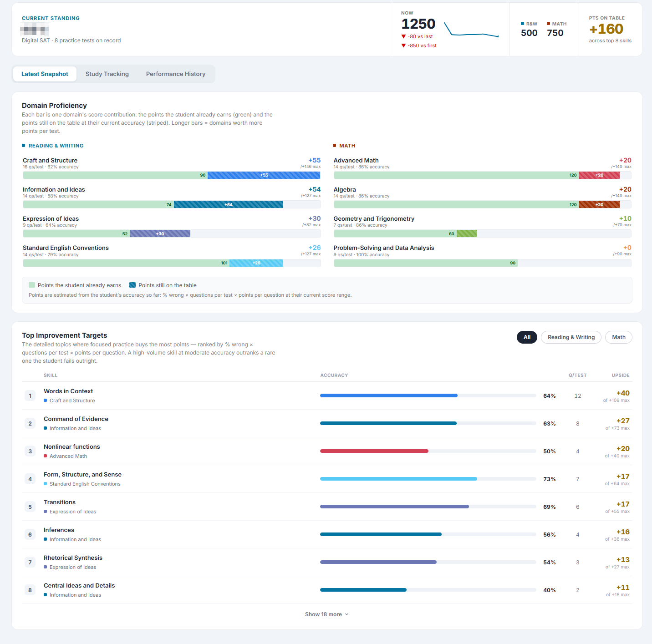This screenshot has height=644, width=652.
Task: Select the Latest Snapshot tab
Action: pyautogui.click(x=45, y=74)
